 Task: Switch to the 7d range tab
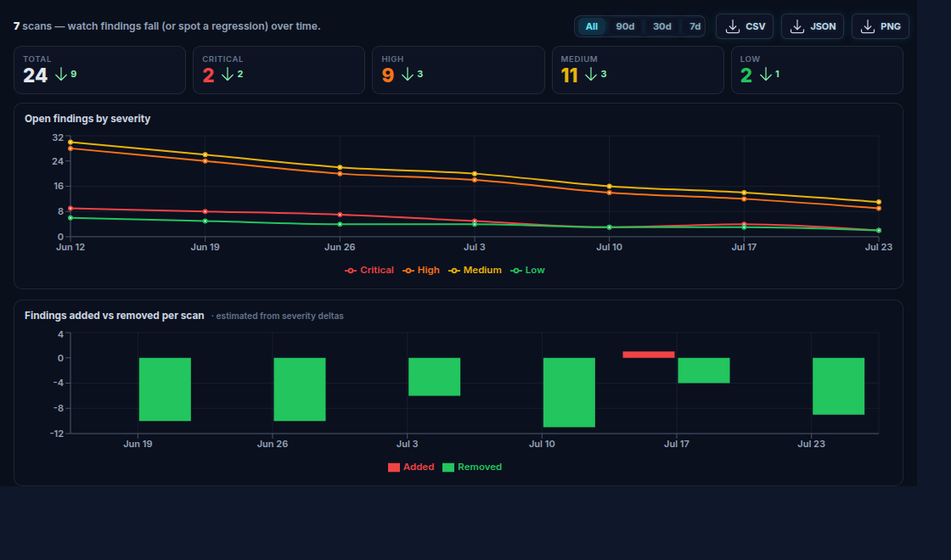695,26
